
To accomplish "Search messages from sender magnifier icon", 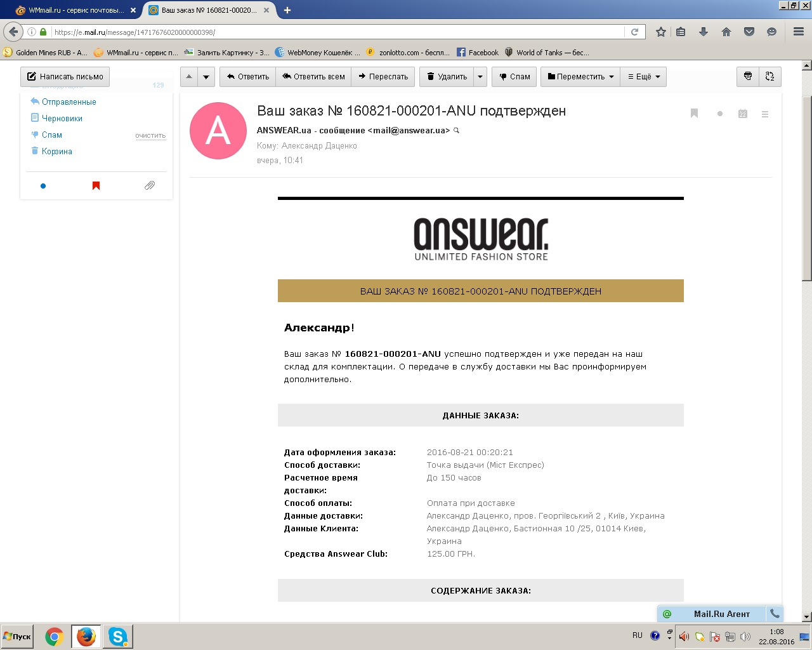I will pos(456,131).
